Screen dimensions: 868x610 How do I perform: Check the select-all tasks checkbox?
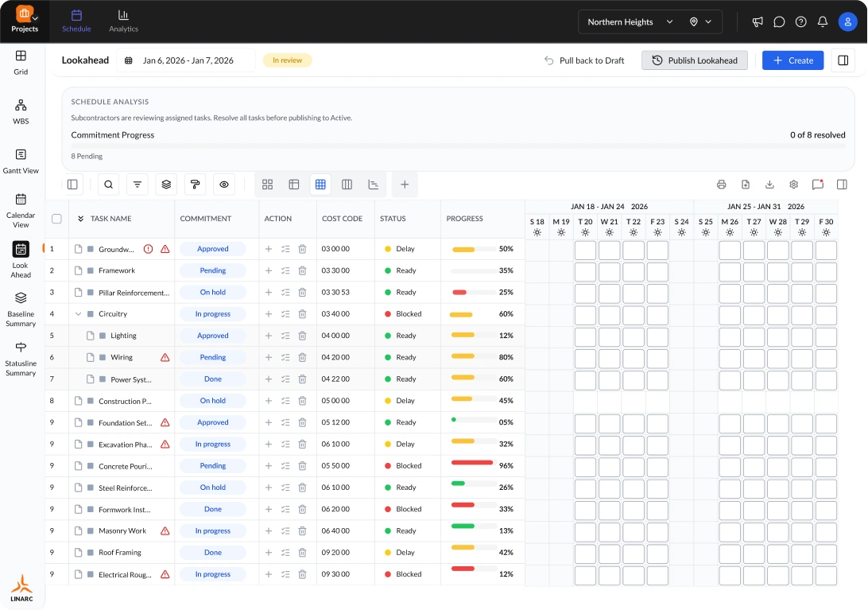coord(56,219)
